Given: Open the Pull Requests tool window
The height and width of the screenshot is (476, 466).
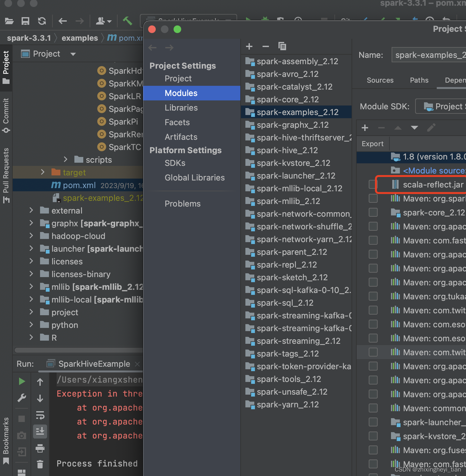Looking at the screenshot, I should click(x=6, y=175).
